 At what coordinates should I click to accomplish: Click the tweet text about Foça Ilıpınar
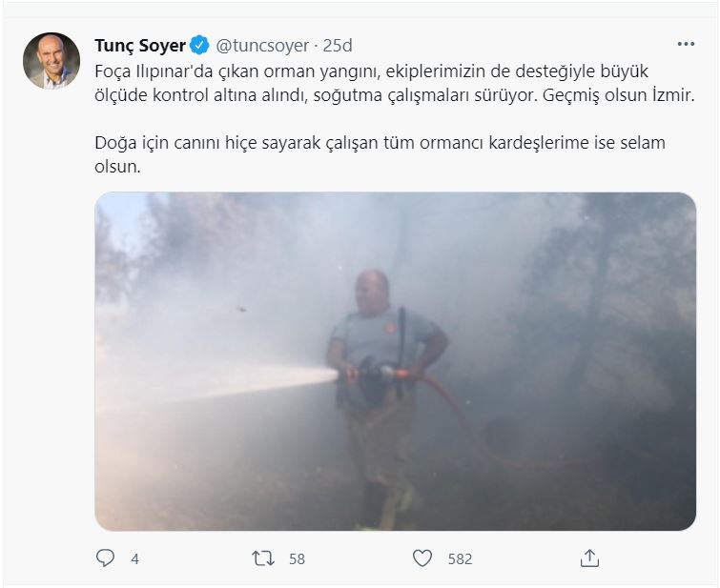[395, 83]
